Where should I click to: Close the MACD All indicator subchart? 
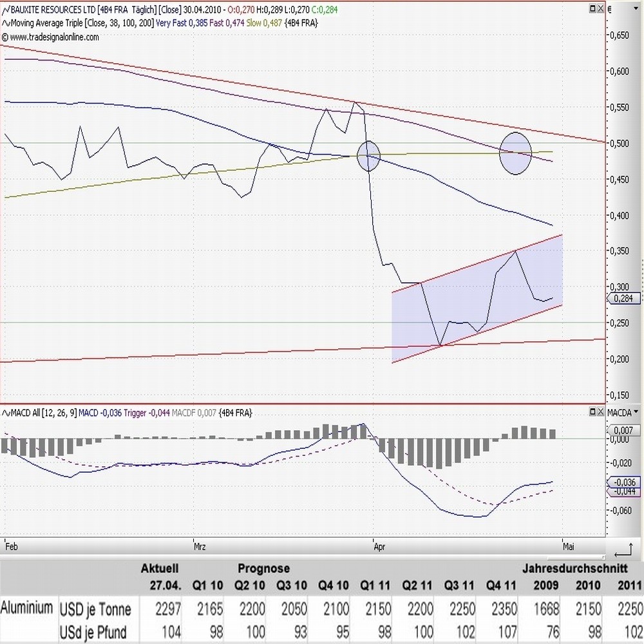coord(601,412)
